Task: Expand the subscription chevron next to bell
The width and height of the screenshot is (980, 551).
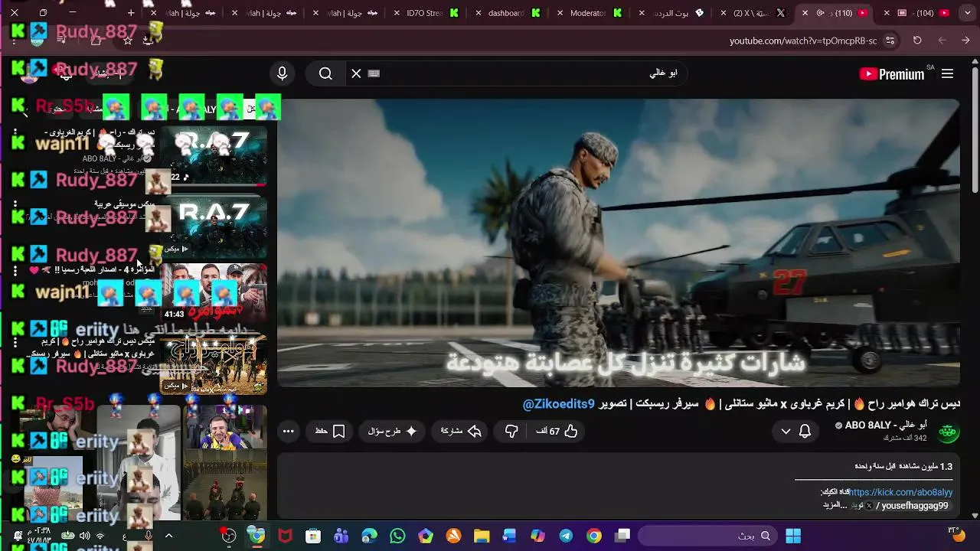Action: click(x=786, y=432)
